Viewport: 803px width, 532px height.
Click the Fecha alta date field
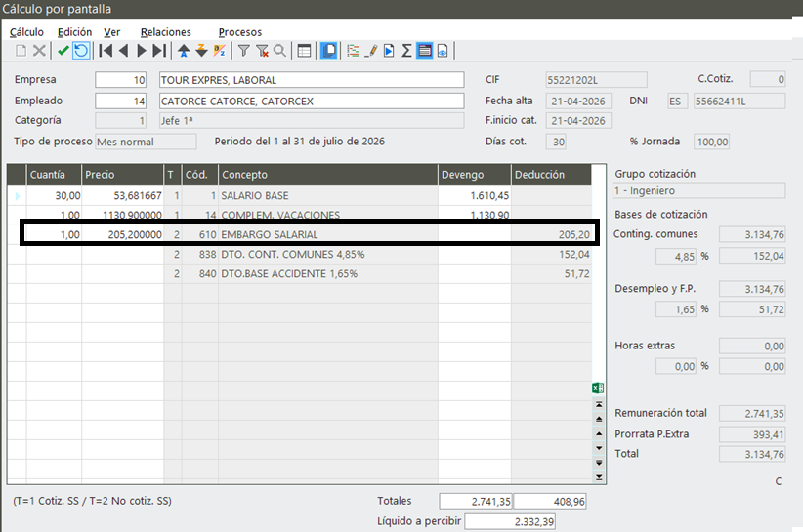(x=578, y=102)
